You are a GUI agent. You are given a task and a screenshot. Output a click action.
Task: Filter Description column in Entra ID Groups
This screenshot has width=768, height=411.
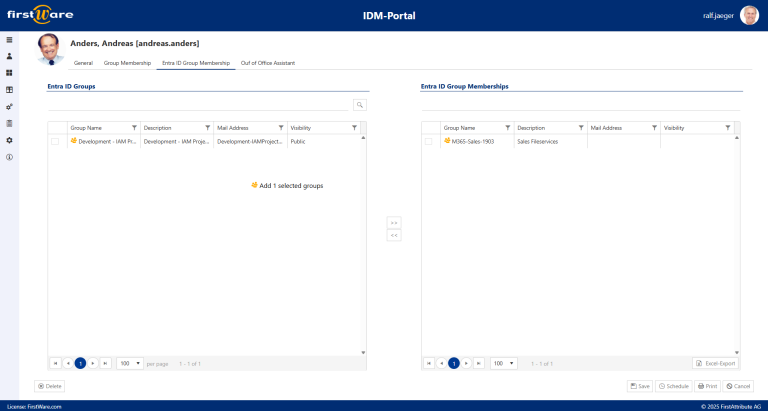point(208,128)
